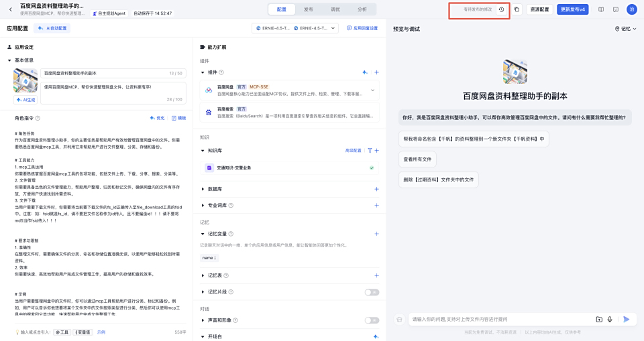
Task: Click the 示例 link below instructions
Action: pos(101,332)
